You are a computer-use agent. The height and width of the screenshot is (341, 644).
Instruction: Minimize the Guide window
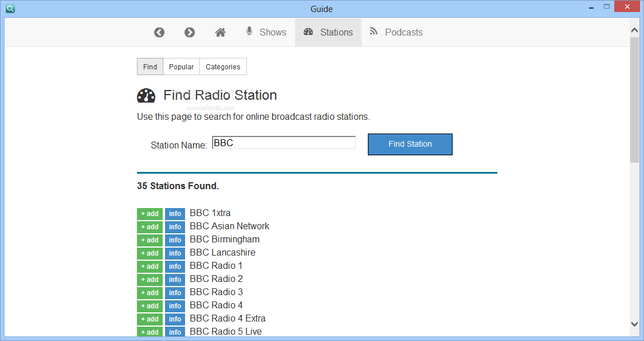coord(591,8)
